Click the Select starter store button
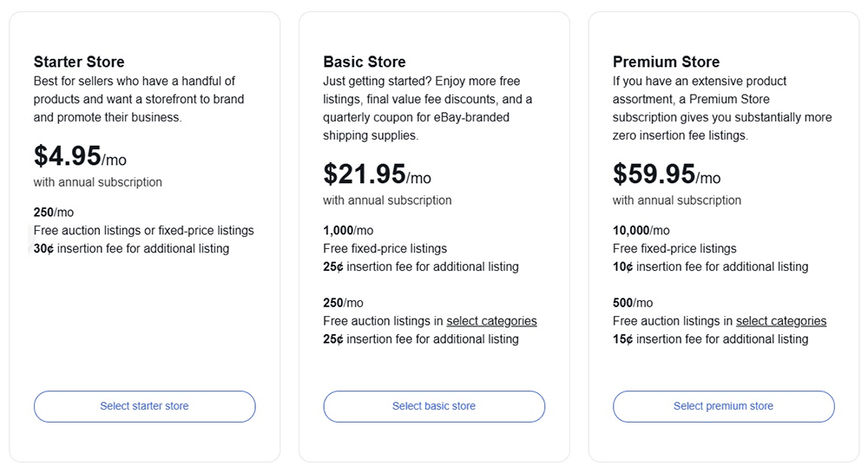Screen dimensions: 868x473 click(144, 406)
